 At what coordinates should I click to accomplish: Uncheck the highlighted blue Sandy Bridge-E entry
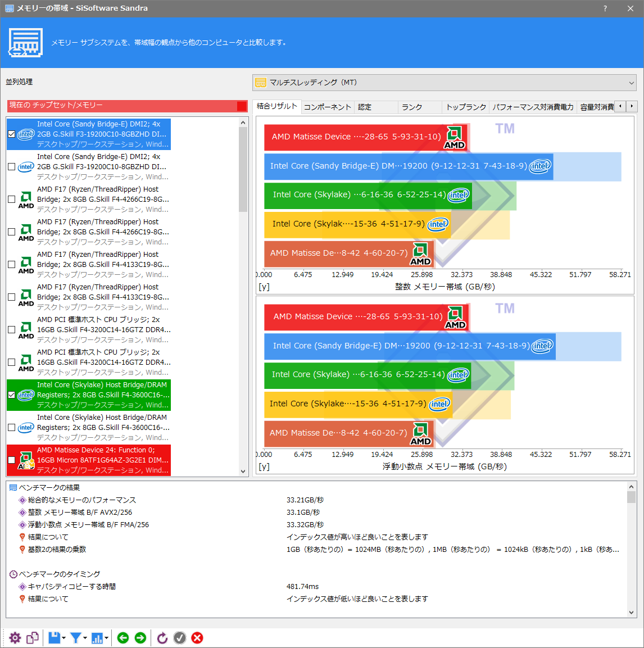pyautogui.click(x=12, y=134)
